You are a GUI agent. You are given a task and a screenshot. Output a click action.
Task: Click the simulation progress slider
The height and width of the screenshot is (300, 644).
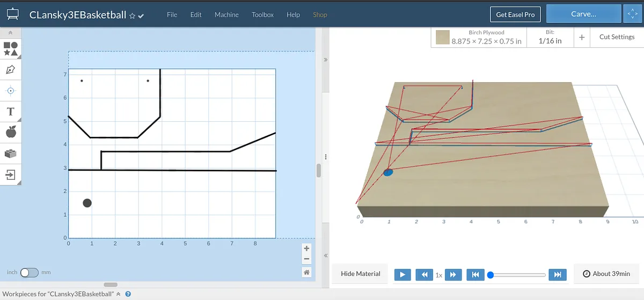tap(518, 275)
